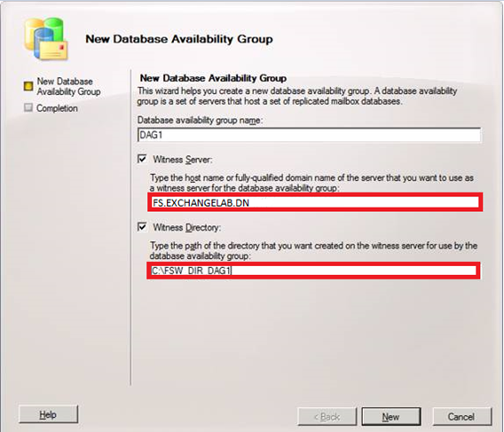Click the New button to create the DAG

[x=391, y=417]
